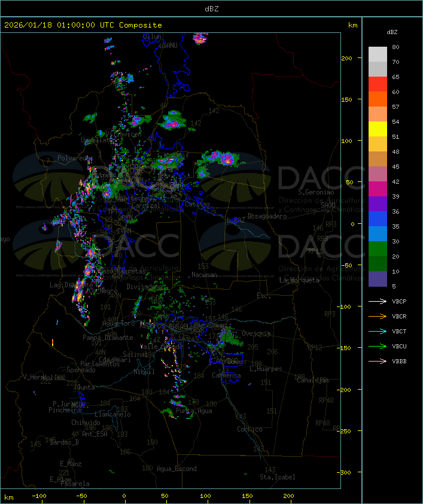Click the 2026/01/18 UTC Composite timestamp
Screen dimensions: 423x504
tap(83, 25)
